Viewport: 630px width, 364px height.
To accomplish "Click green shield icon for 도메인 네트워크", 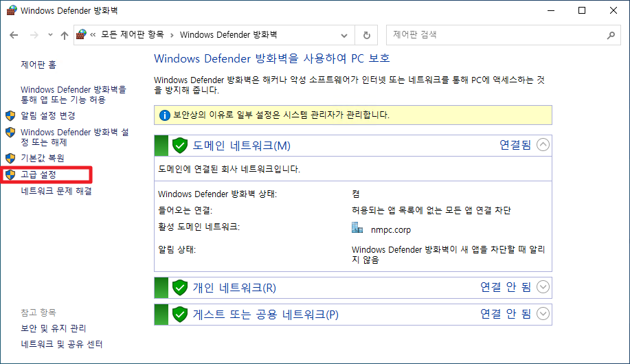I will pos(180,146).
